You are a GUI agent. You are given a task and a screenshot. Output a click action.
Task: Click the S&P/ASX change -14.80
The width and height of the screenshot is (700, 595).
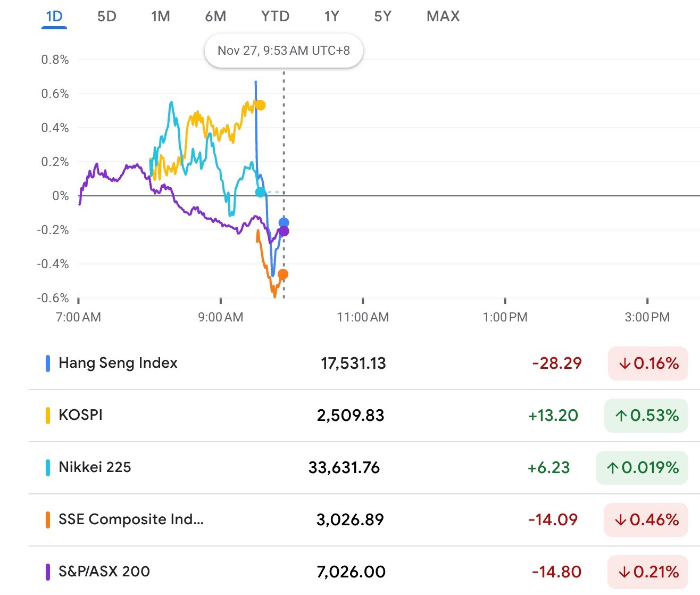click(x=556, y=572)
